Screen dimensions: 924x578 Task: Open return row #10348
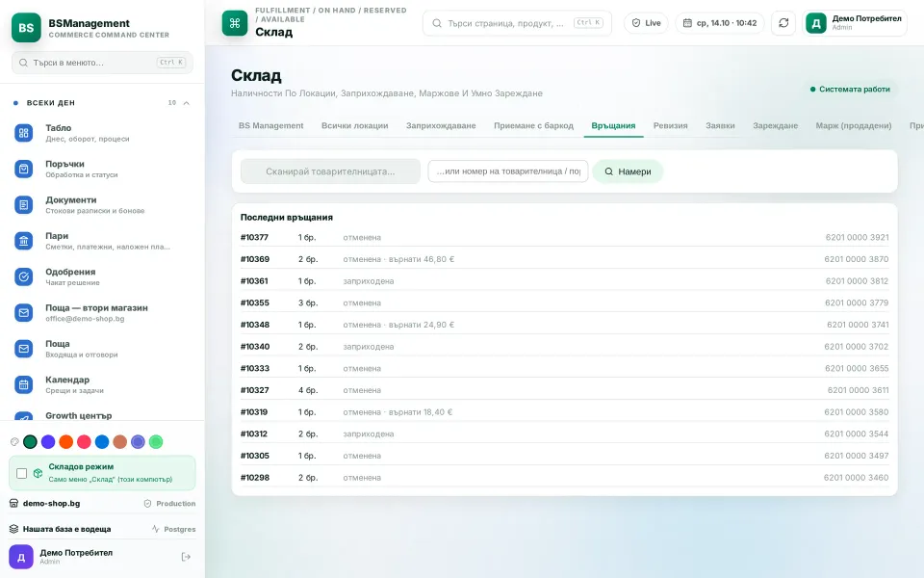pyautogui.click(x=564, y=325)
